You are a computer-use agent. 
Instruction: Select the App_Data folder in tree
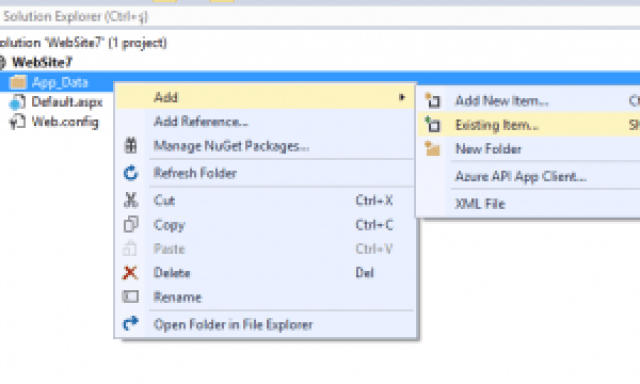pos(60,82)
